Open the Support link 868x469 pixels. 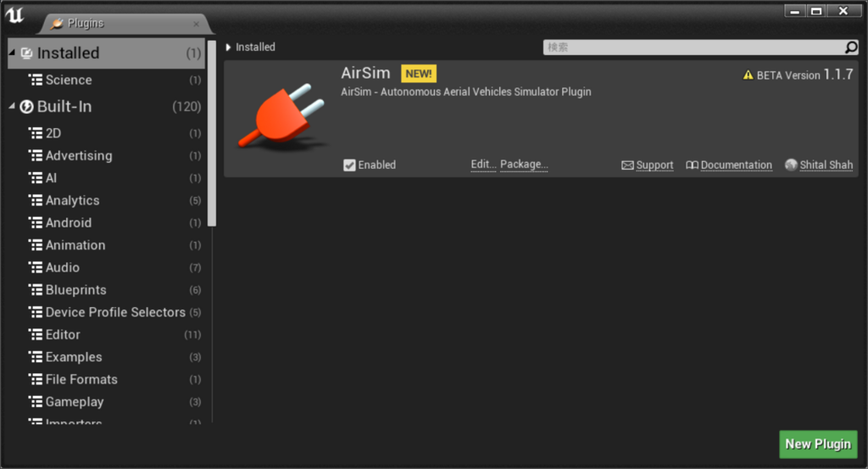click(654, 165)
